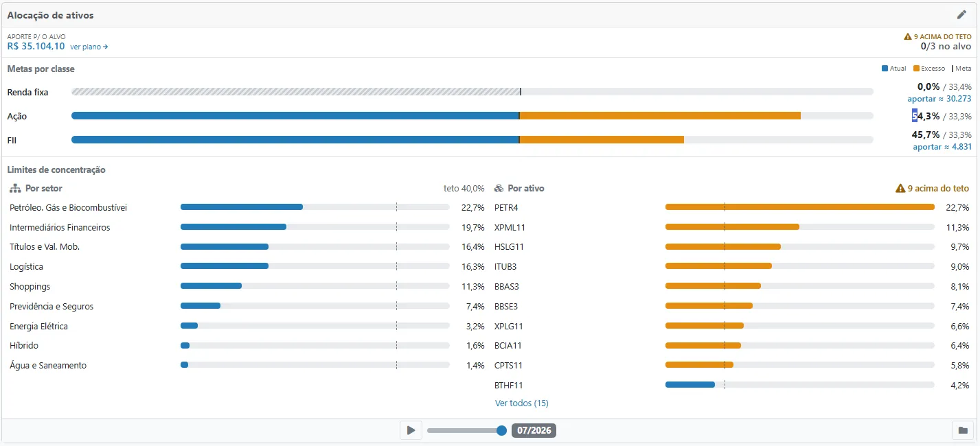This screenshot has width=980, height=446.
Task: Click the Ação class allocation bar
Action: pyautogui.click(x=472, y=116)
